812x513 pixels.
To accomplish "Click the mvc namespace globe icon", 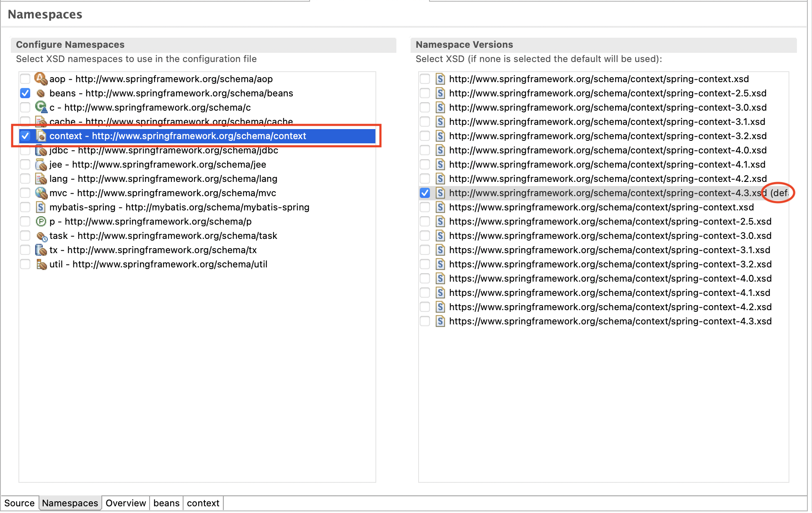I will tap(41, 193).
